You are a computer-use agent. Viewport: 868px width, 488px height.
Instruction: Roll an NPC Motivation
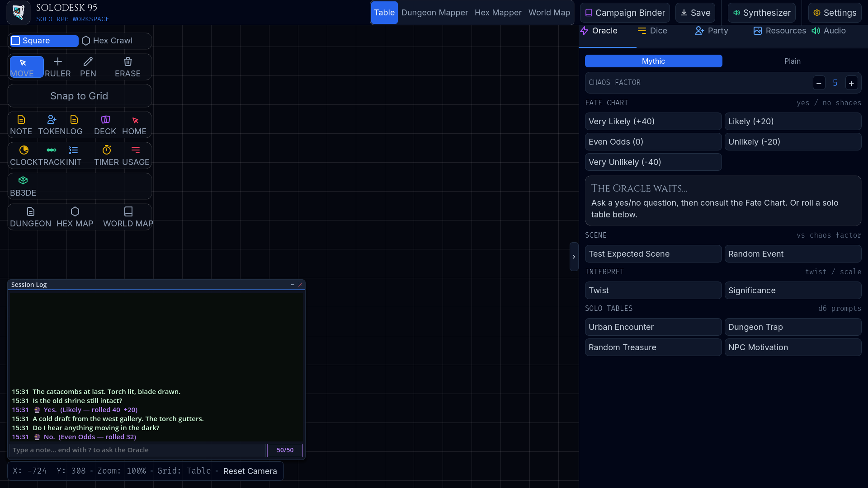[793, 347]
